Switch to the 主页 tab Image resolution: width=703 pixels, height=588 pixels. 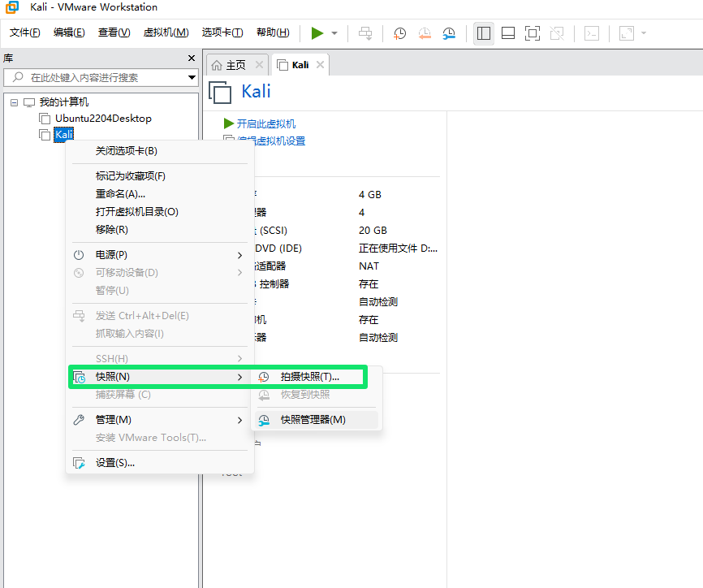pos(235,65)
